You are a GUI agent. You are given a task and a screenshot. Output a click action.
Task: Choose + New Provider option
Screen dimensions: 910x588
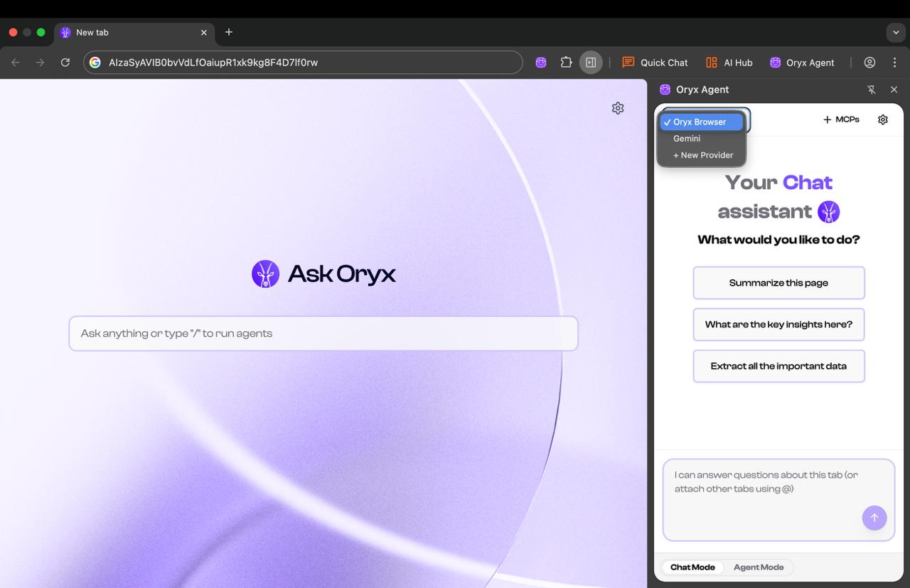702,155
